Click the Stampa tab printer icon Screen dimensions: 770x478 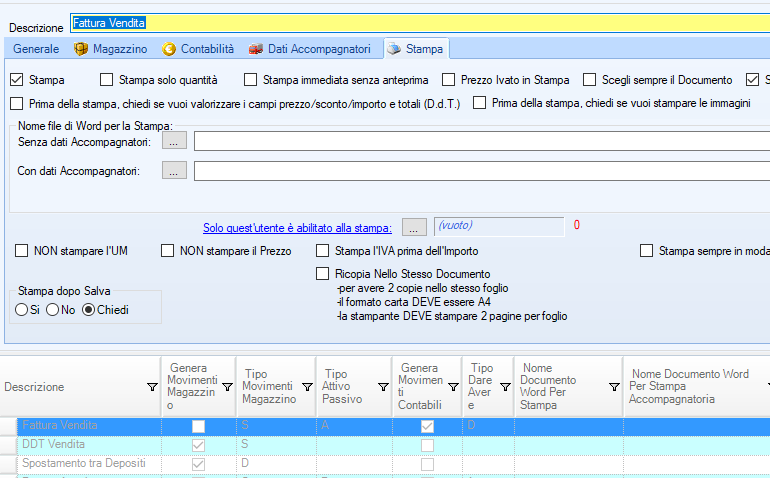394,49
